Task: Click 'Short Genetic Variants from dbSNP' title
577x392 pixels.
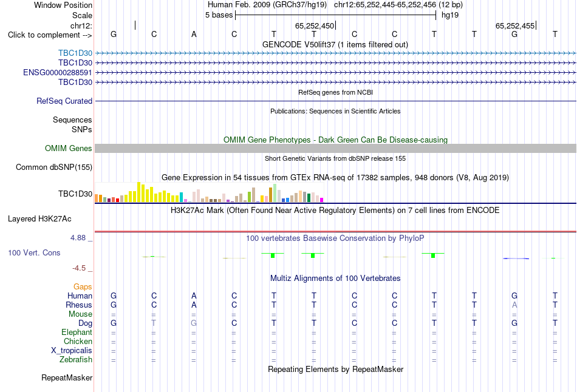Action: (335, 158)
